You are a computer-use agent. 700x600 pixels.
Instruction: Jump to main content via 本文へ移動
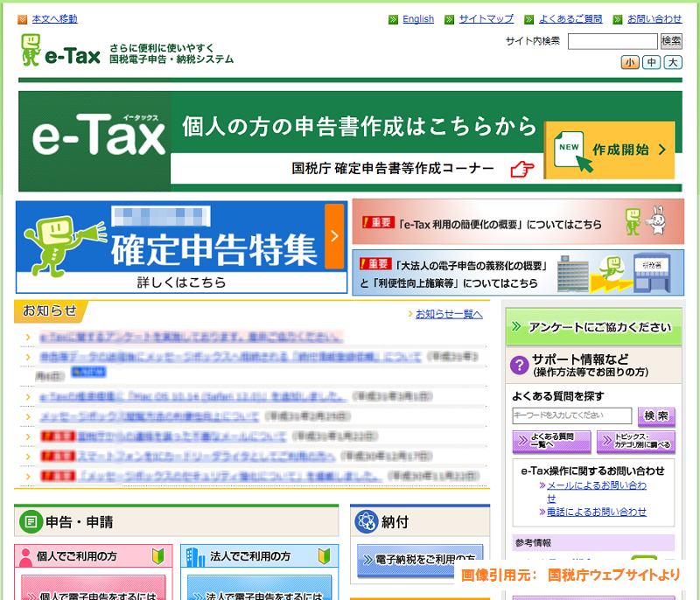tap(54, 18)
